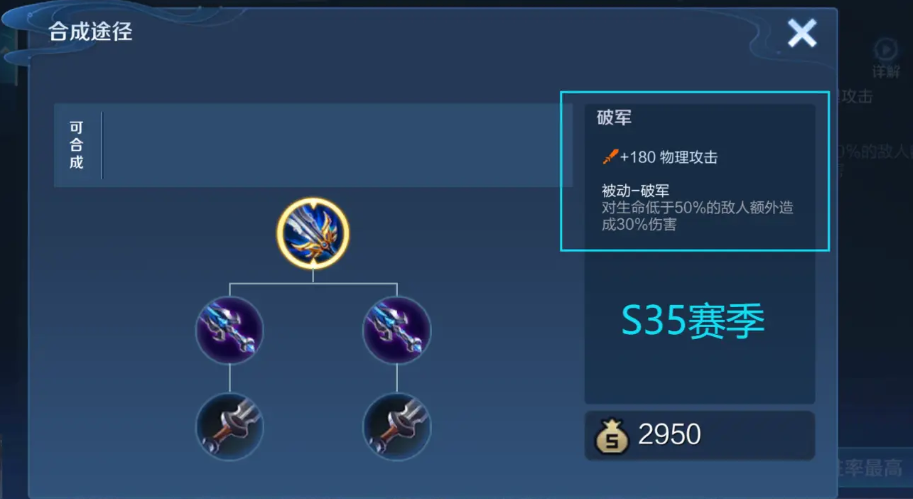This screenshot has width=913, height=499.
Task: Click the orange sword physical attack icon
Action: (x=610, y=157)
